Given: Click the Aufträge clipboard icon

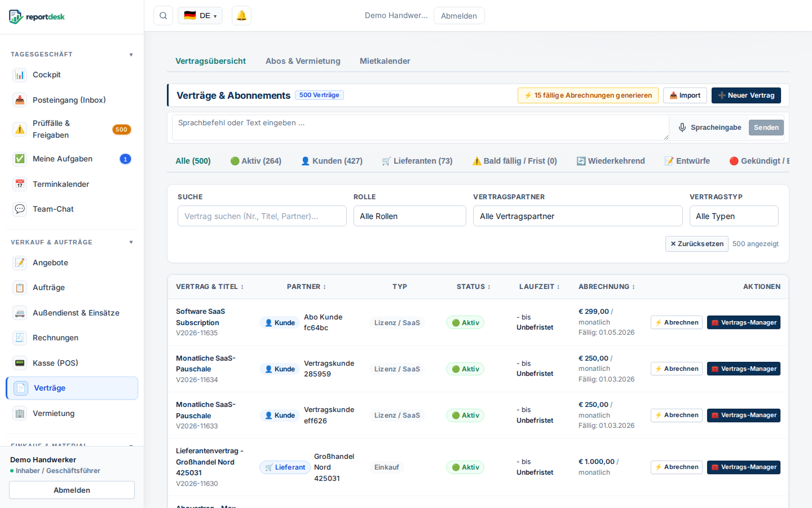Looking at the screenshot, I should pyautogui.click(x=20, y=287).
